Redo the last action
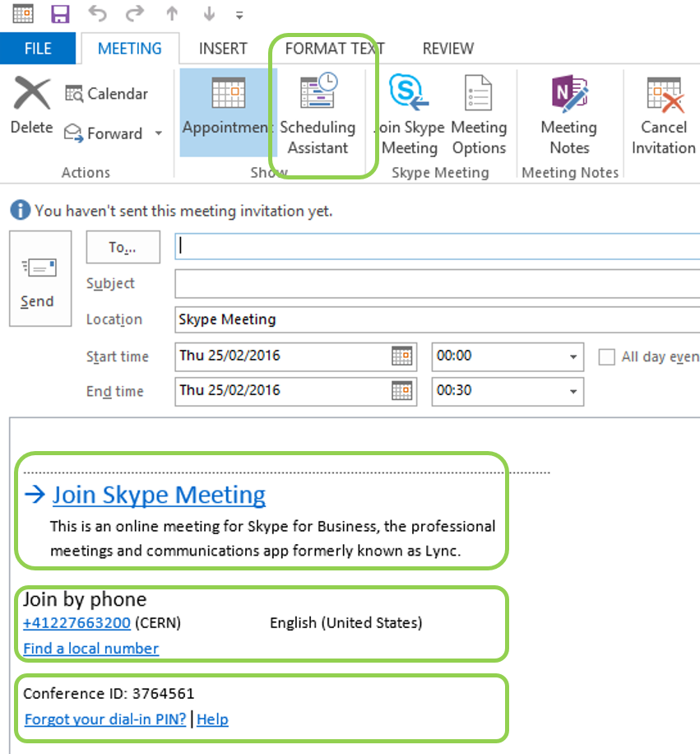 click(135, 14)
